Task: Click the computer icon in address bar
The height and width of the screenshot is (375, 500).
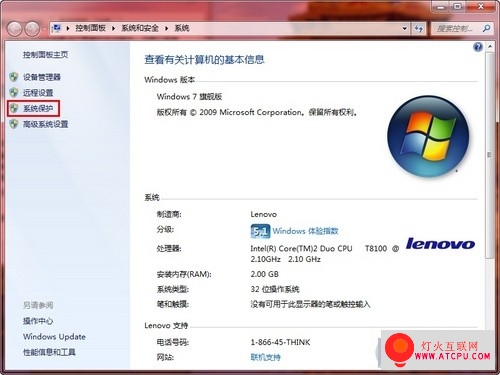Action: coord(57,28)
